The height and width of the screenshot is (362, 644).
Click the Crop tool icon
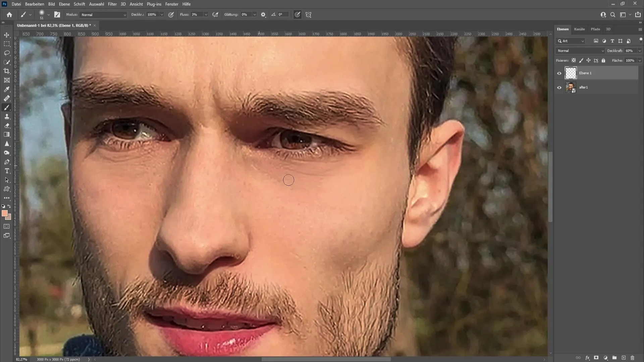pos(7,71)
